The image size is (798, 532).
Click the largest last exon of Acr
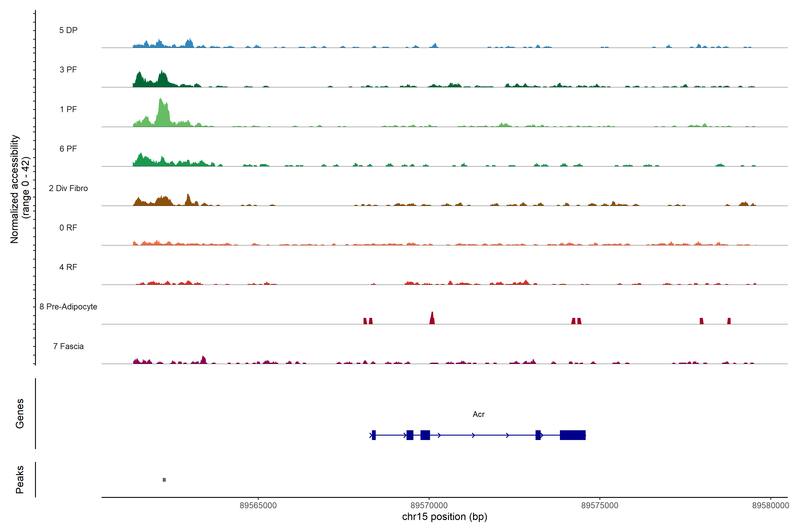(x=572, y=435)
